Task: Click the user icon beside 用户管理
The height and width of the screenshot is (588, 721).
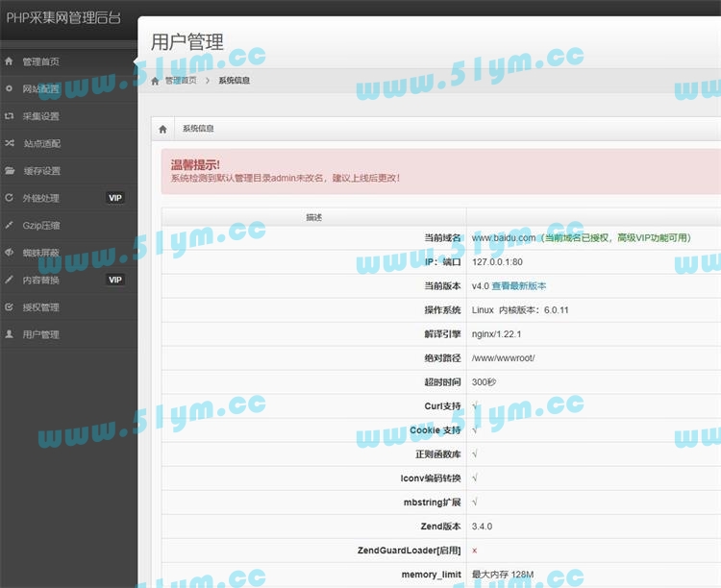Action: 9,334
